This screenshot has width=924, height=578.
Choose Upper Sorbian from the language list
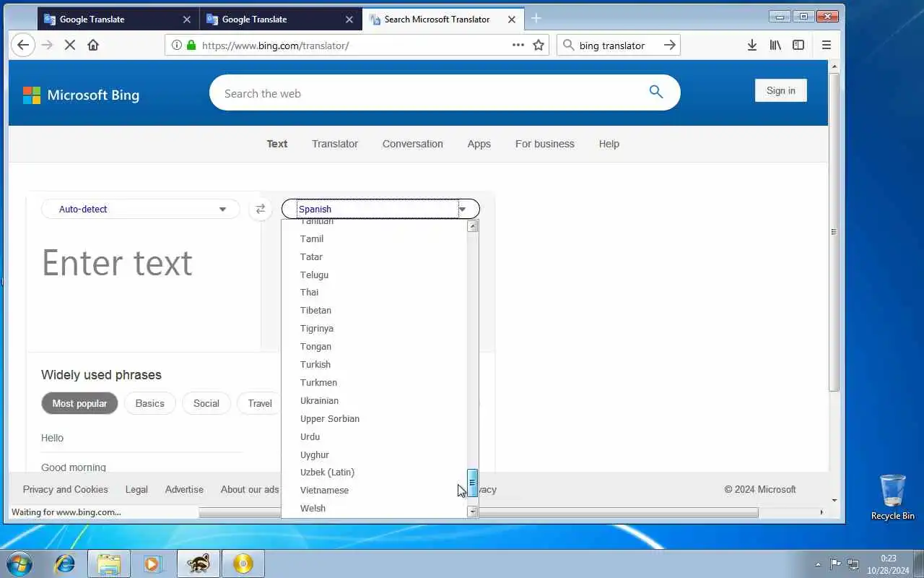tap(375, 418)
